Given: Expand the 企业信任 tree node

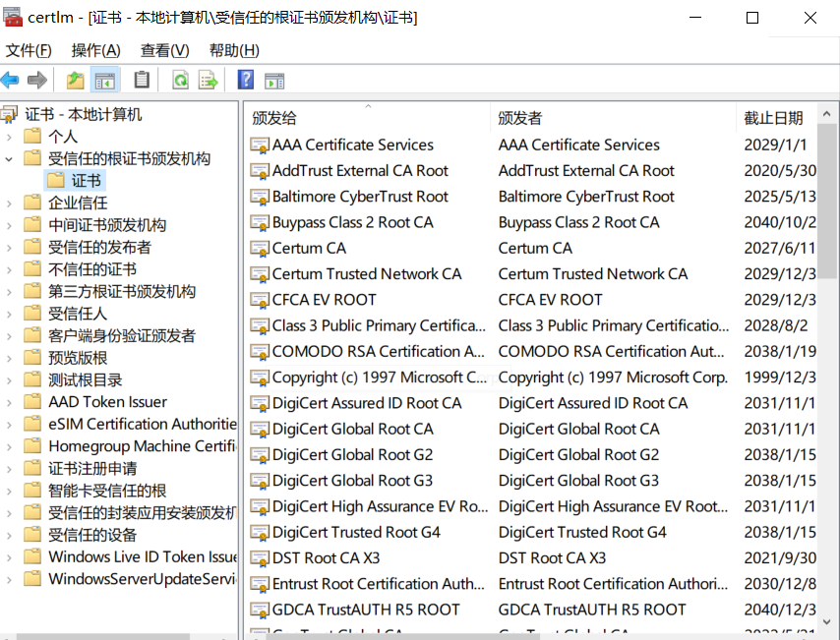Looking at the screenshot, I should pyautogui.click(x=9, y=204).
